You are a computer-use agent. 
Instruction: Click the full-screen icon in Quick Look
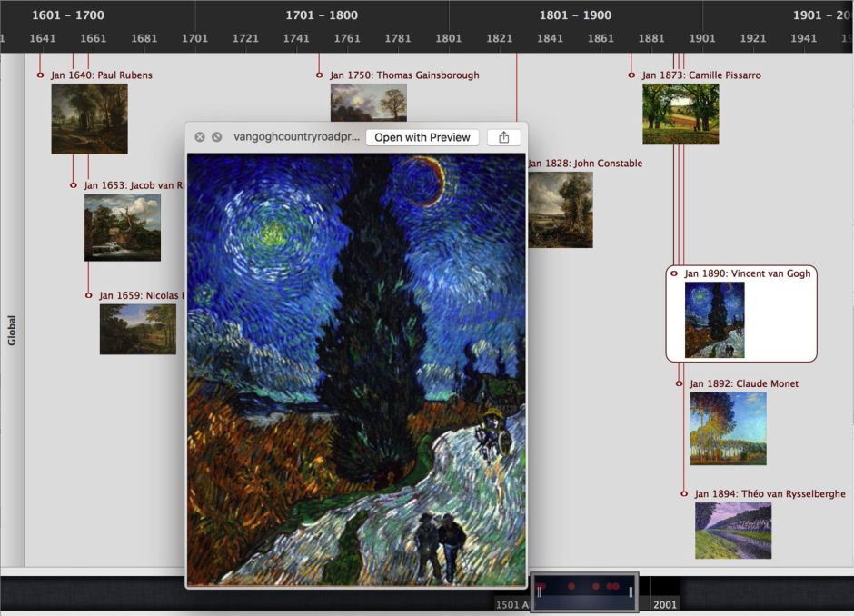point(216,137)
